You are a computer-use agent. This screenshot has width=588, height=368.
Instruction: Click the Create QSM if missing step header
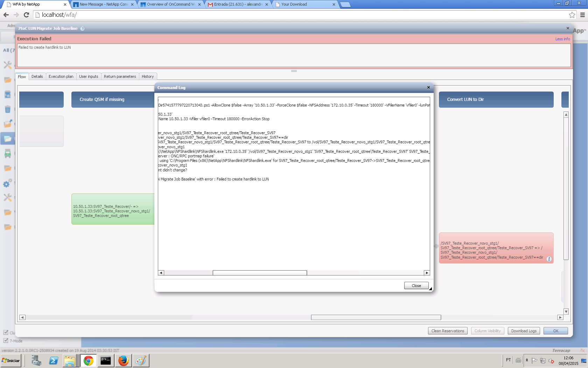coord(113,100)
